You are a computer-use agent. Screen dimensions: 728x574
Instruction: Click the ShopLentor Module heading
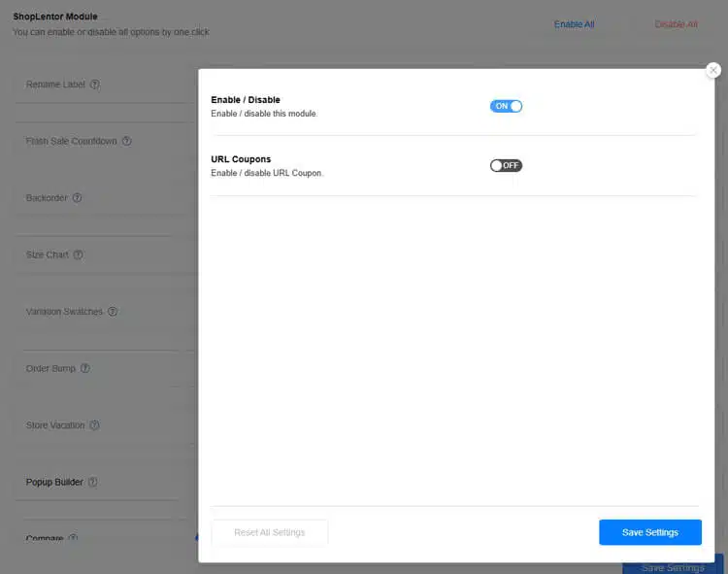click(55, 17)
